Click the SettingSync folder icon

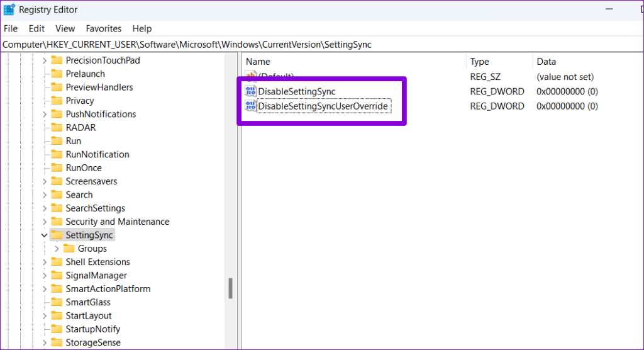pyautogui.click(x=57, y=235)
